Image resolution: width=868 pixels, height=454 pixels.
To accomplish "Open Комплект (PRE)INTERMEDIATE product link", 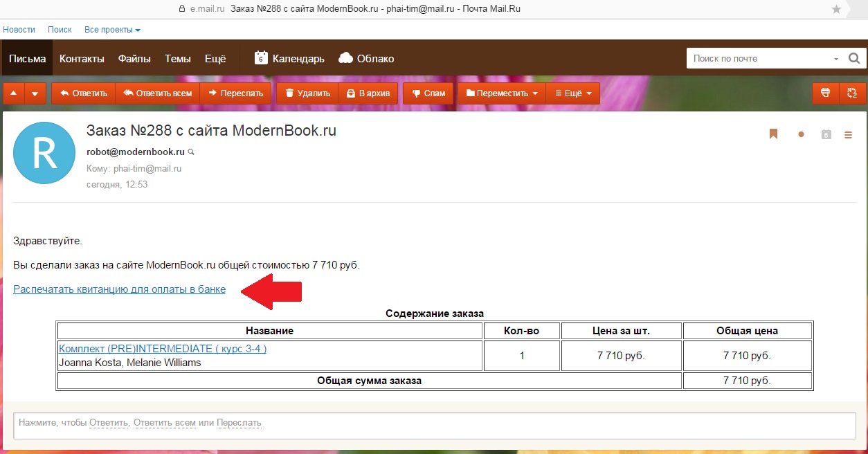I will pyautogui.click(x=163, y=349).
